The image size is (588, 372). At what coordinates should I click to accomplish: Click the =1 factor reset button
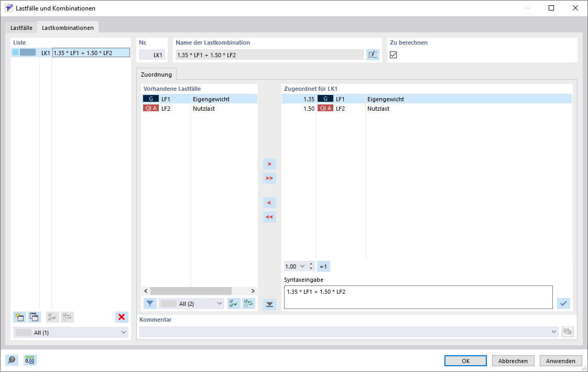(323, 267)
